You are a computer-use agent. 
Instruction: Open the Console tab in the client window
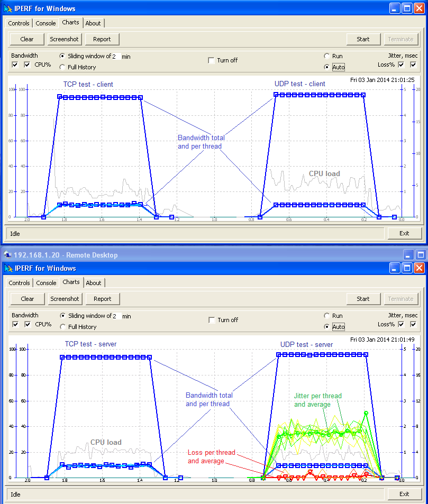[45, 23]
